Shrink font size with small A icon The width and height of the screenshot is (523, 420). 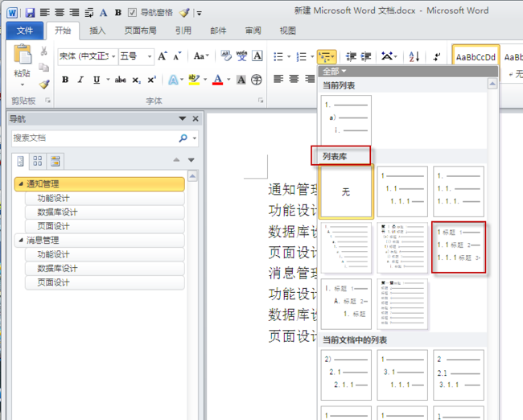(177, 56)
